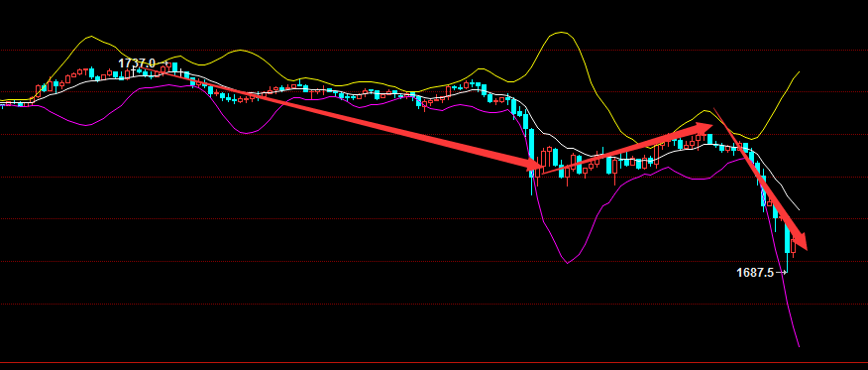This screenshot has height=370, width=868.
Task: Click the magenta band's bottom right end
Action: 799,346
